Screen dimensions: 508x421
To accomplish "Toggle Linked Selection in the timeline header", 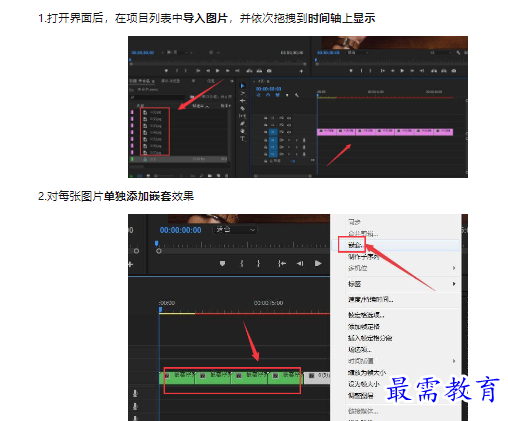I will click(x=278, y=95).
